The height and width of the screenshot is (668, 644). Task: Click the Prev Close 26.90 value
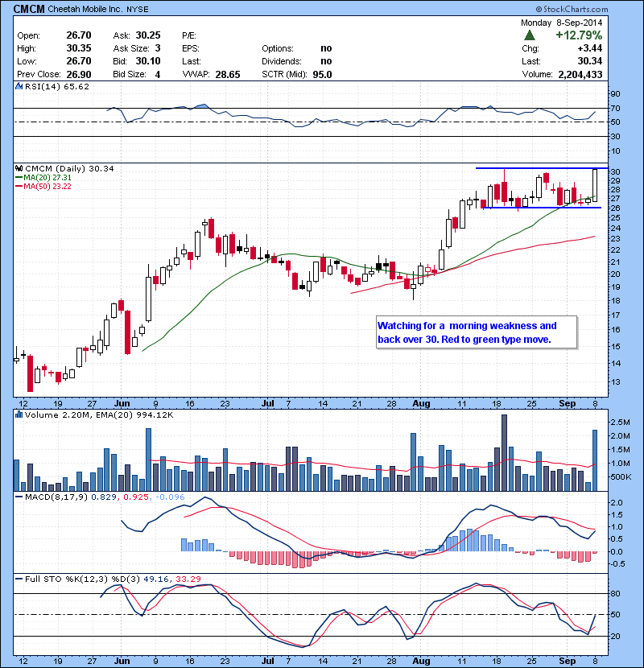coord(79,75)
